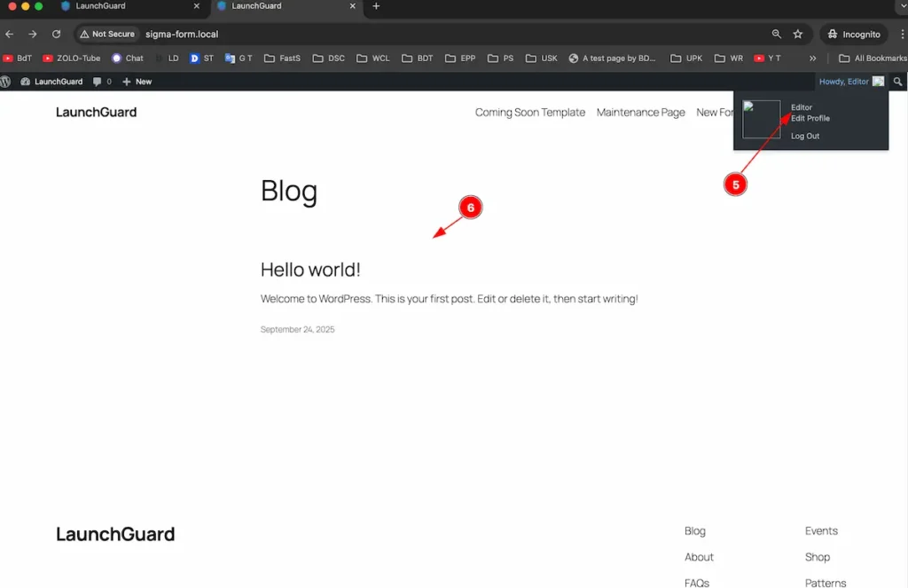Open the footer About link

click(699, 557)
